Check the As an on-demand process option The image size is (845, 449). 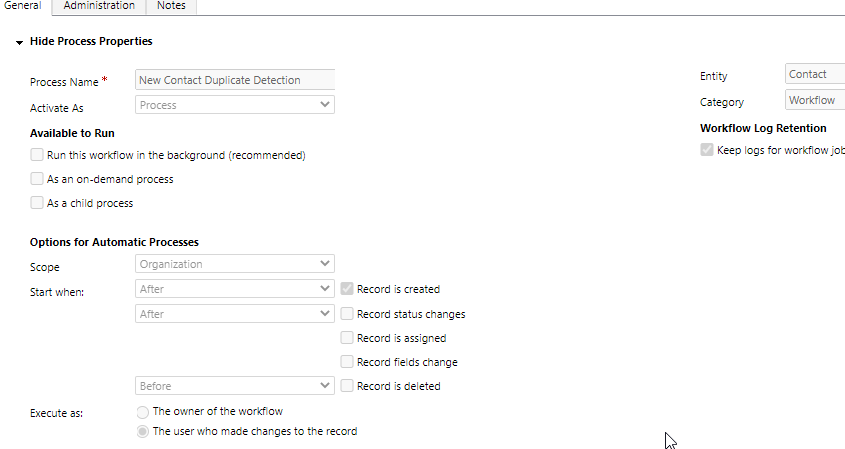[37, 179]
